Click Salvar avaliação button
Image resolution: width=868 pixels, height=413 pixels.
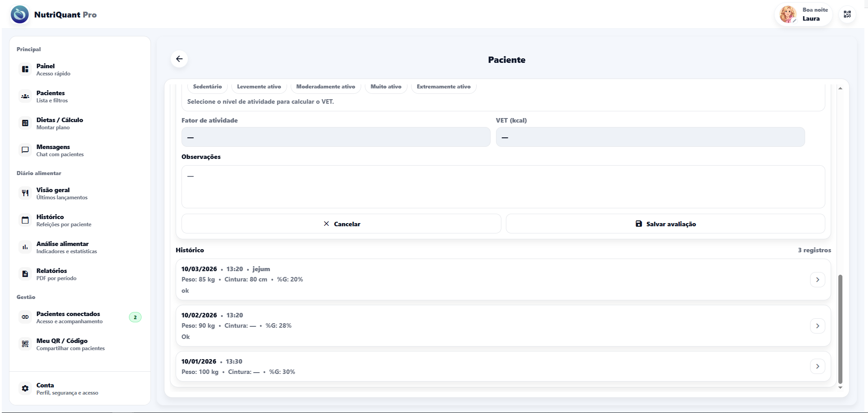tap(665, 224)
